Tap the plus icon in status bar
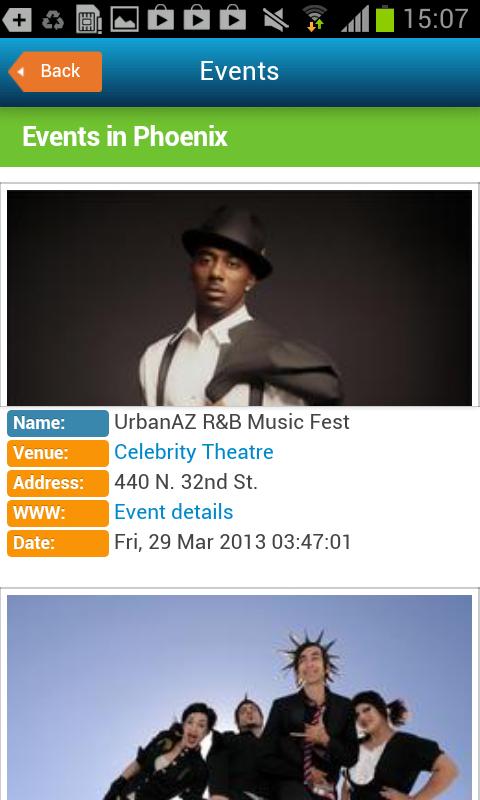 click(17, 20)
